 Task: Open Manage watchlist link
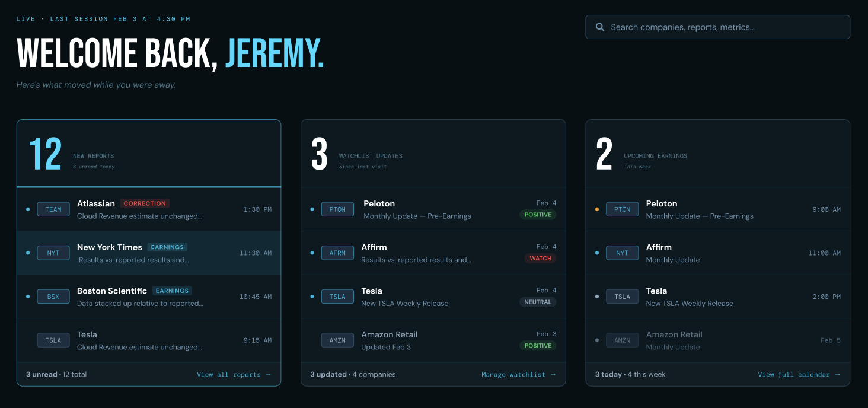click(519, 375)
